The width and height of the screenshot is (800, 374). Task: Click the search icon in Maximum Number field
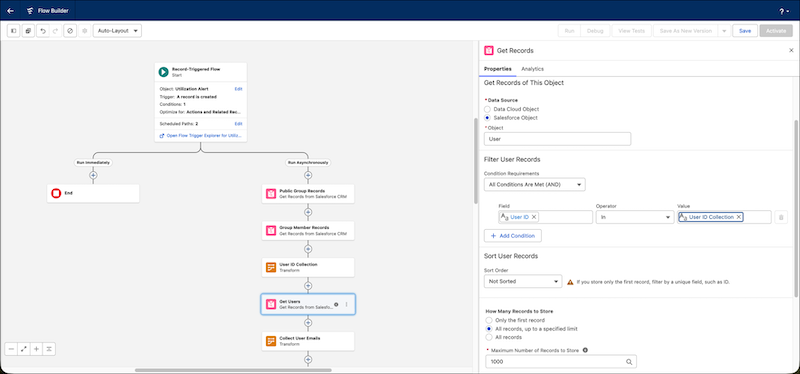tap(630, 362)
